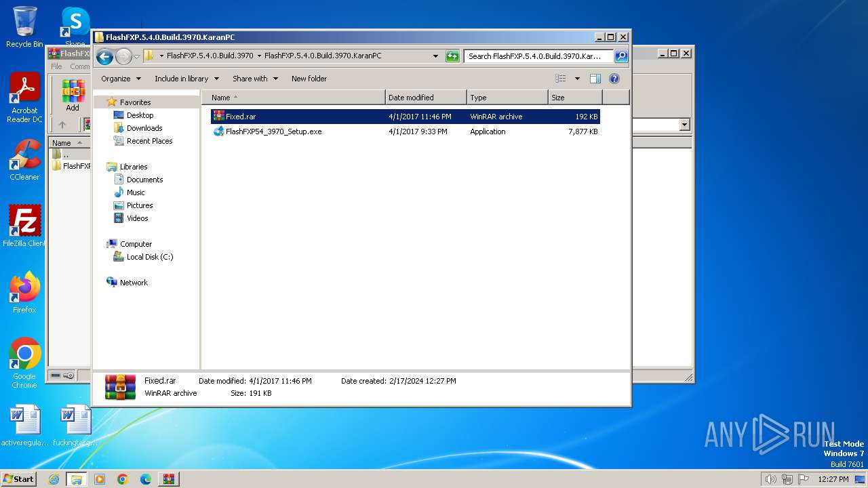
Task: Sort by Type column header
Action: point(507,98)
